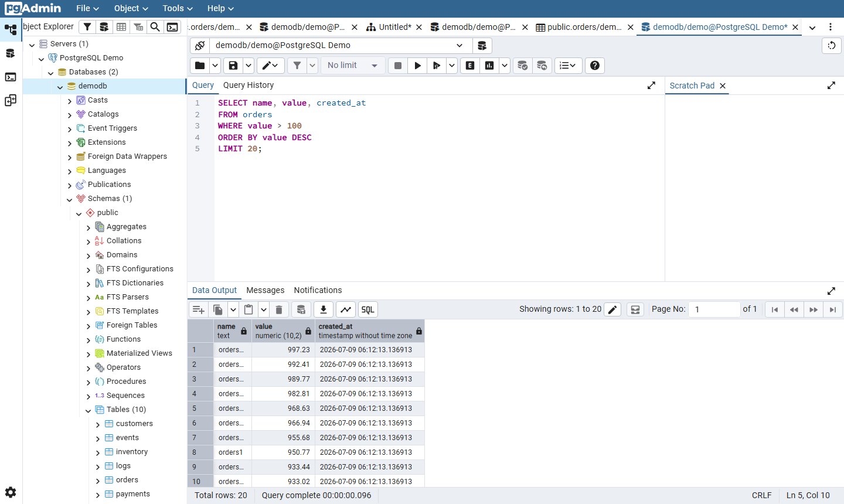Click the 997.23 value cell
Image resolution: width=844 pixels, height=504 pixels.
(x=283, y=350)
